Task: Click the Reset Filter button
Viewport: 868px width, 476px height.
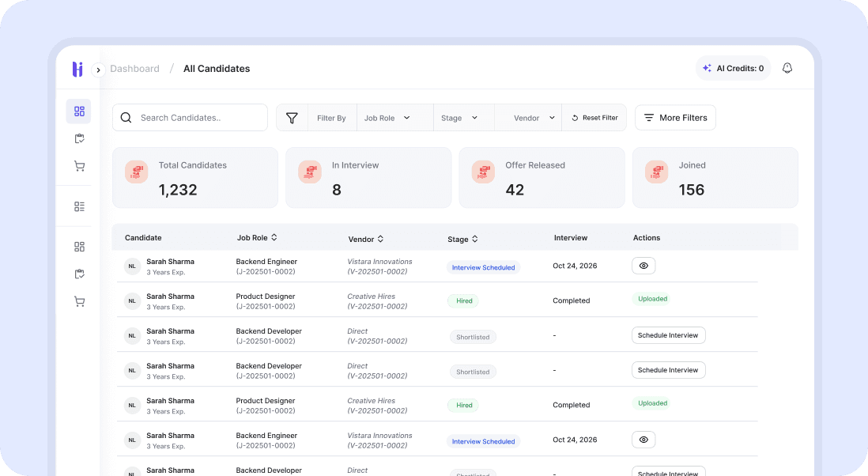Action: (x=594, y=117)
